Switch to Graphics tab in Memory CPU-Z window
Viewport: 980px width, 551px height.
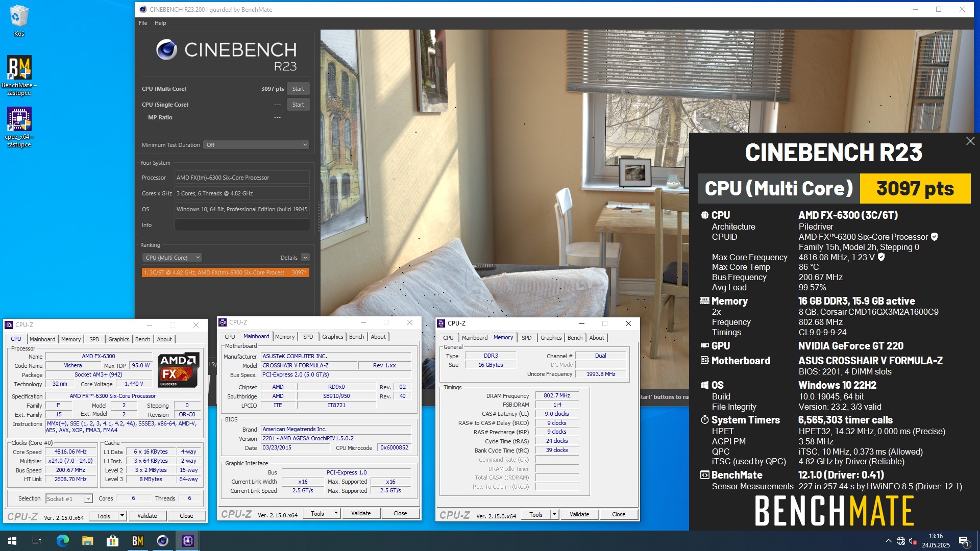(x=551, y=338)
